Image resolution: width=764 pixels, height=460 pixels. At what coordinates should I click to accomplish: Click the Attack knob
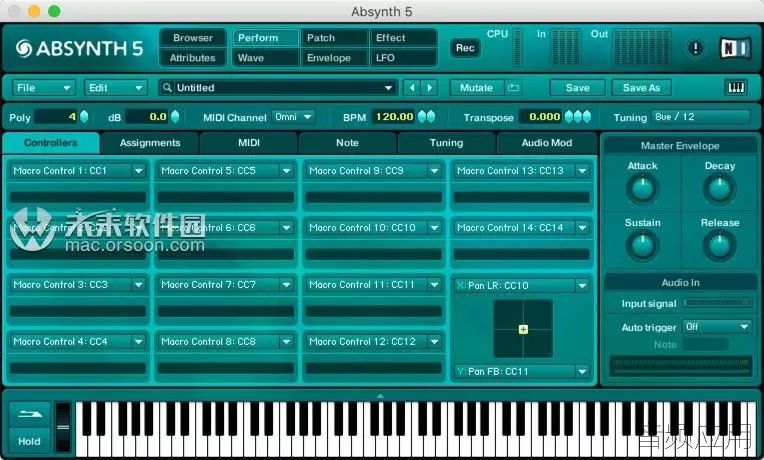(x=642, y=189)
